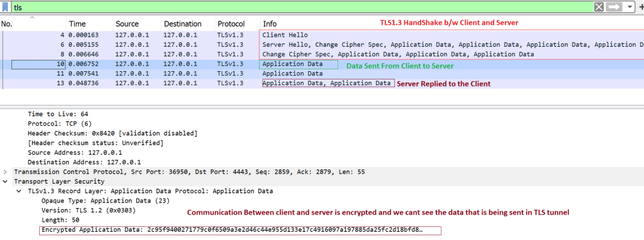
Task: Select packet 10 Application Data row
Action: [x=322, y=64]
